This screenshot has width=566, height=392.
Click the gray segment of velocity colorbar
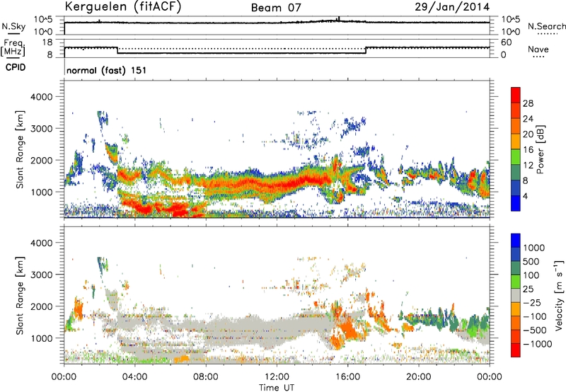click(x=516, y=295)
